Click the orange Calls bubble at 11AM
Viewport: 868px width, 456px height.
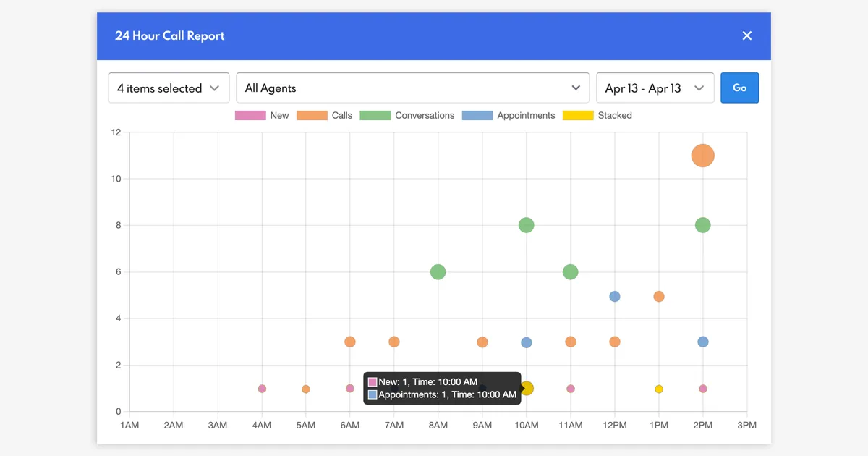(x=571, y=342)
